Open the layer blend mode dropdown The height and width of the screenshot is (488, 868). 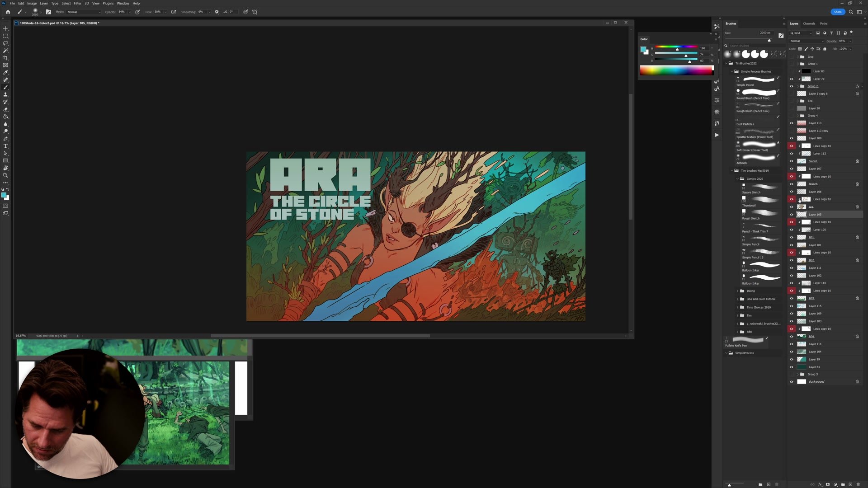pyautogui.click(x=807, y=41)
